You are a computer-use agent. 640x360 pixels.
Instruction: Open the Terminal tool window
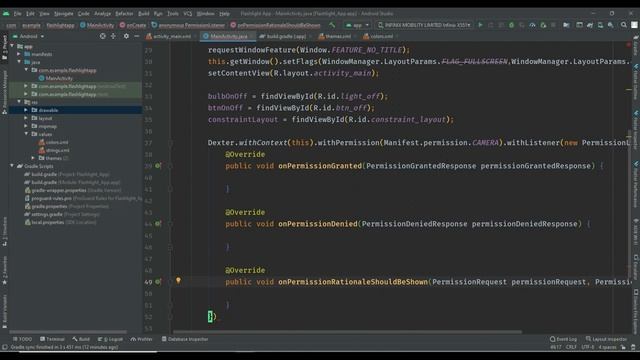tap(52, 339)
